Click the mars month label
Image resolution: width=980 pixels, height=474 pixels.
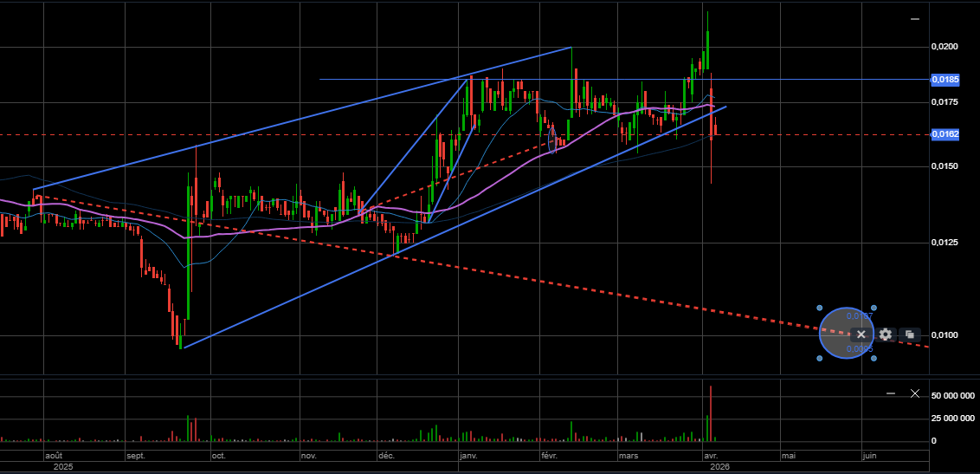[629, 456]
